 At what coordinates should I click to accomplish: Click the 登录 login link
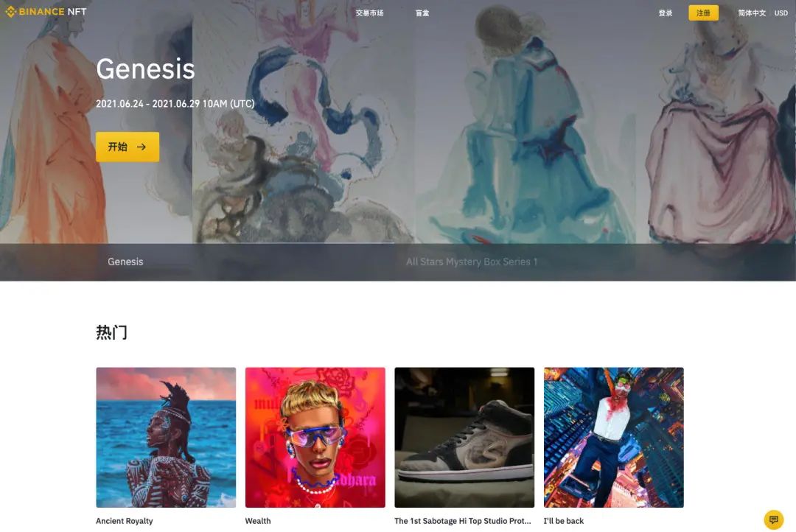(666, 13)
